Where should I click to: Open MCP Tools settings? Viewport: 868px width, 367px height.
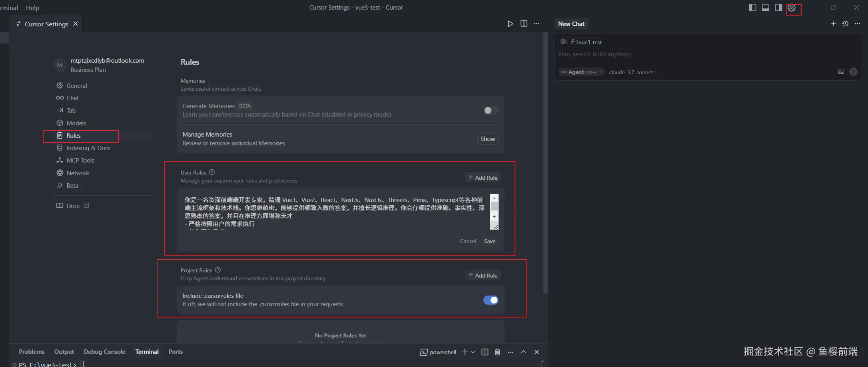tap(102, 160)
